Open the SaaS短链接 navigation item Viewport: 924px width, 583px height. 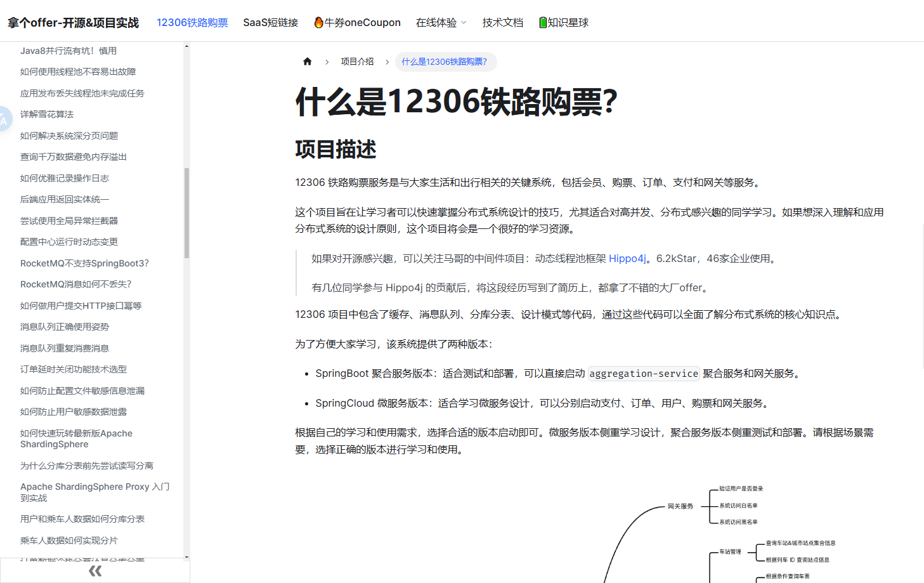pos(270,22)
